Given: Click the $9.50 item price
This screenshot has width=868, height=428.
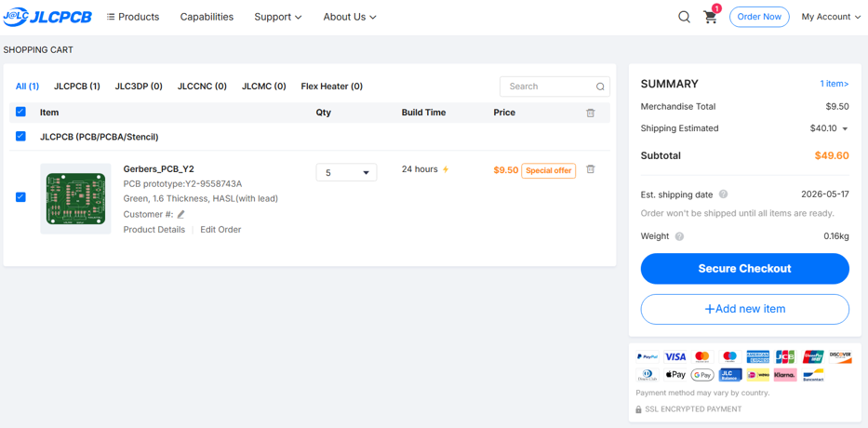Looking at the screenshot, I should pos(506,170).
